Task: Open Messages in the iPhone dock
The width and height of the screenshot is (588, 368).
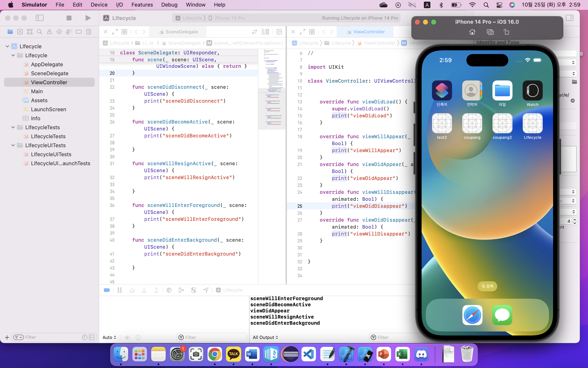Action: 502,315
